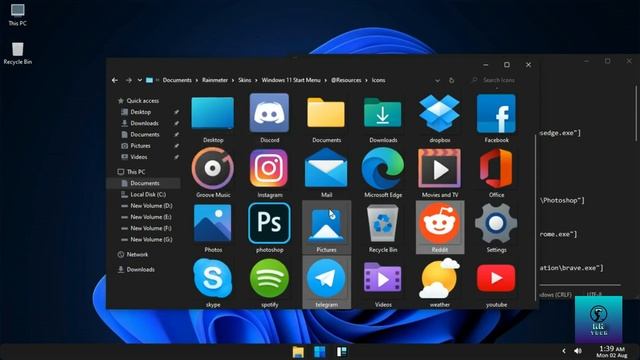The height and width of the screenshot is (360, 640).
Task: Navigate to Skins in the breadcrumb path
Action: click(x=245, y=80)
